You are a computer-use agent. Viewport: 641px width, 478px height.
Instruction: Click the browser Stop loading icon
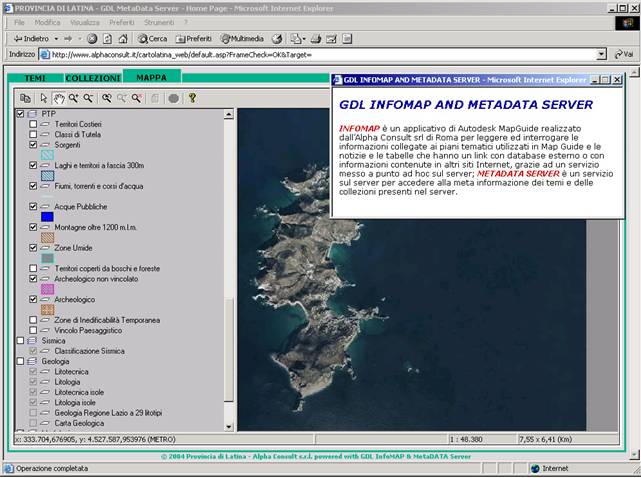click(92, 39)
